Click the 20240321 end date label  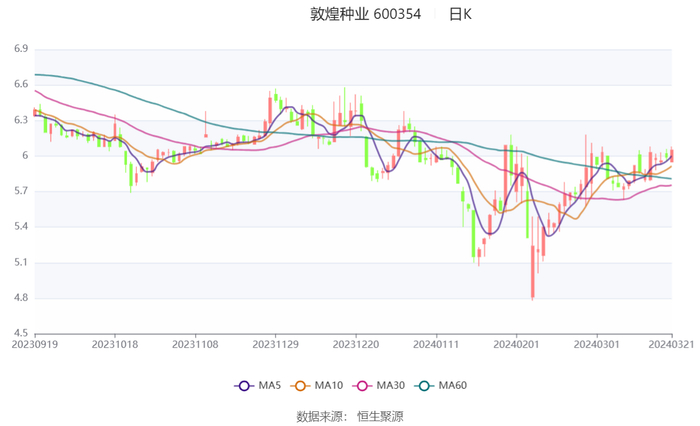tap(671, 342)
